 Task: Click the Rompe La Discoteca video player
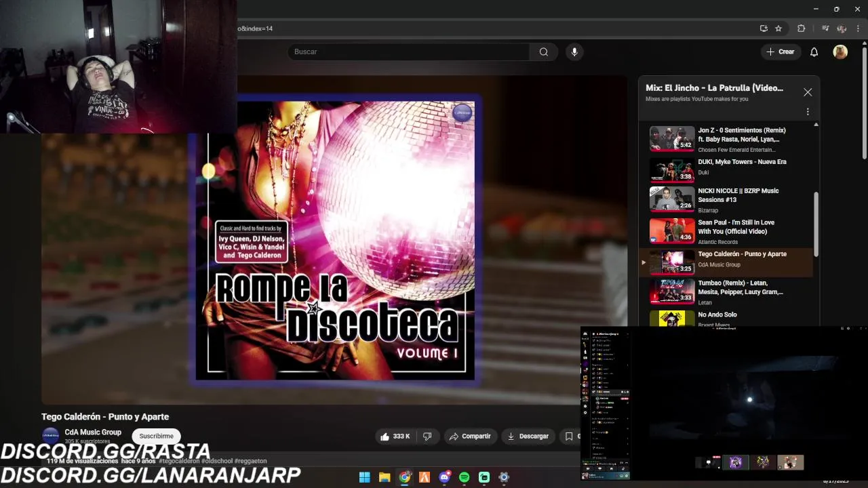[334, 241]
